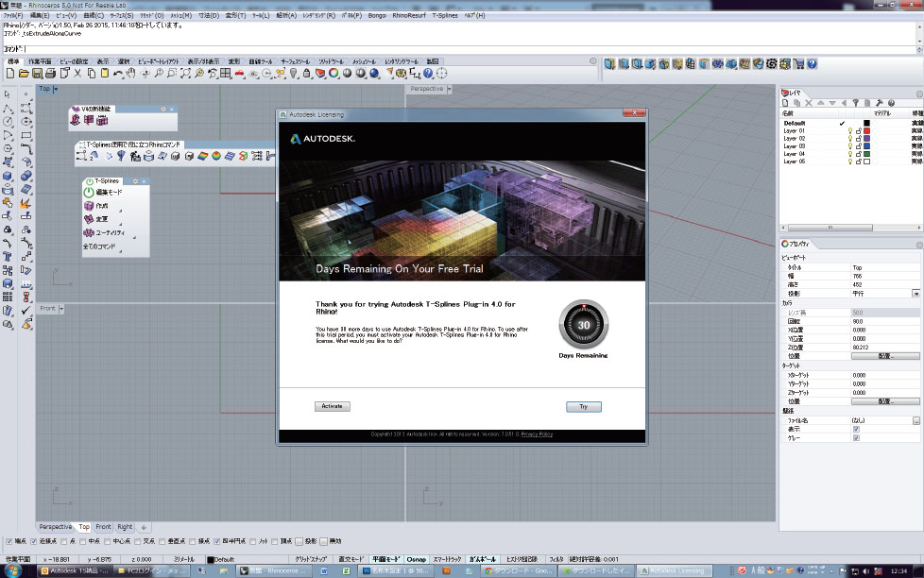This screenshot has height=578, width=924.
Task: Select the Pan hand tool
Action: tap(130, 74)
